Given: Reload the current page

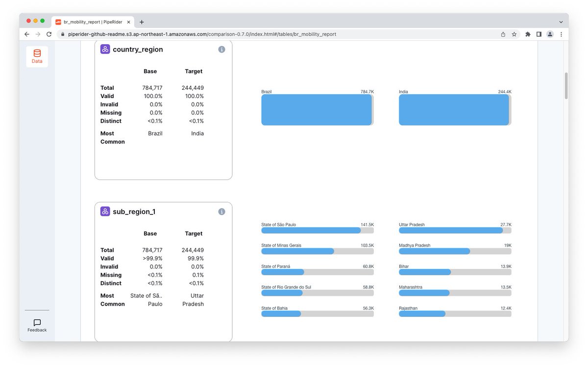Looking at the screenshot, I should pos(49,34).
